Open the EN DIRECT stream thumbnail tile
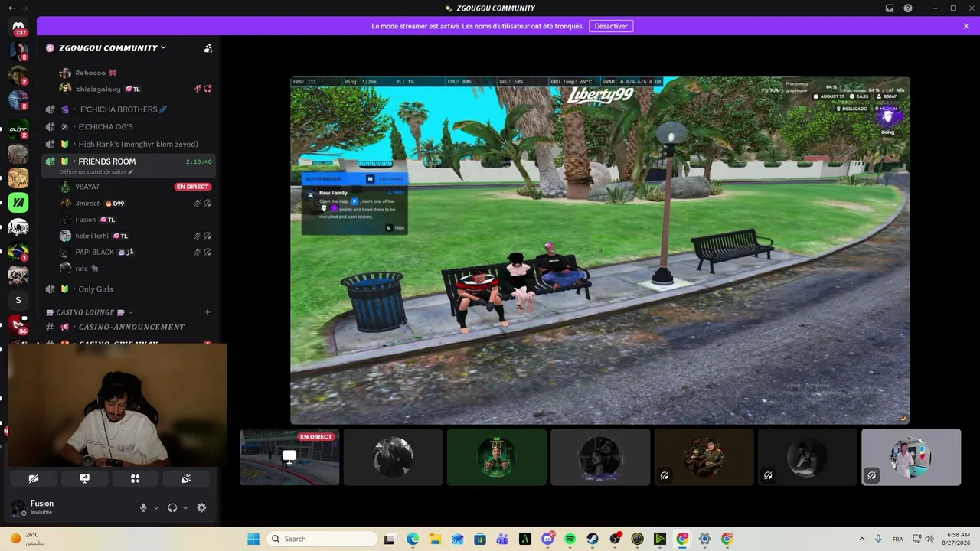980x551 pixels. click(289, 457)
